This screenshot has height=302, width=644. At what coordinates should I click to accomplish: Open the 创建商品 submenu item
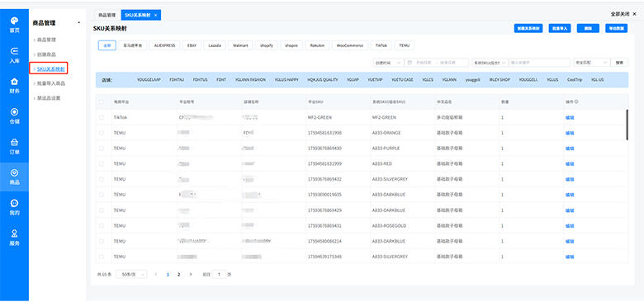click(x=46, y=54)
